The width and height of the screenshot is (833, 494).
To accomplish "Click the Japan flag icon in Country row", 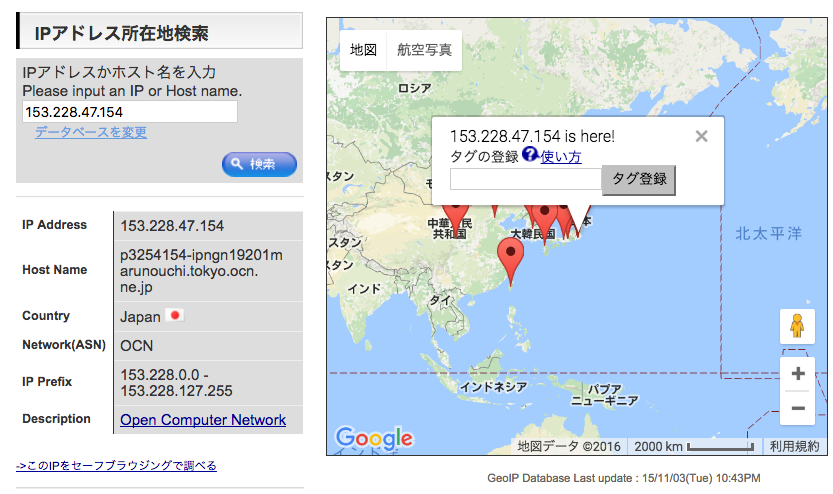I will coord(174,316).
